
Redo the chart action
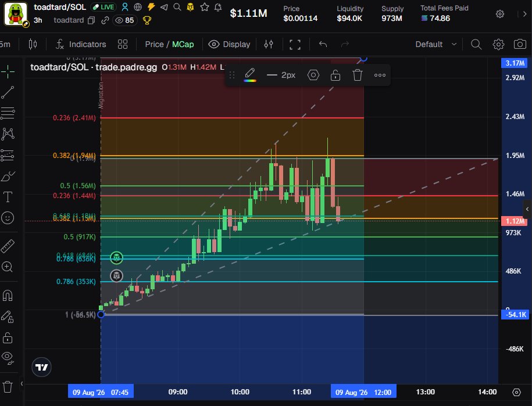[345, 44]
